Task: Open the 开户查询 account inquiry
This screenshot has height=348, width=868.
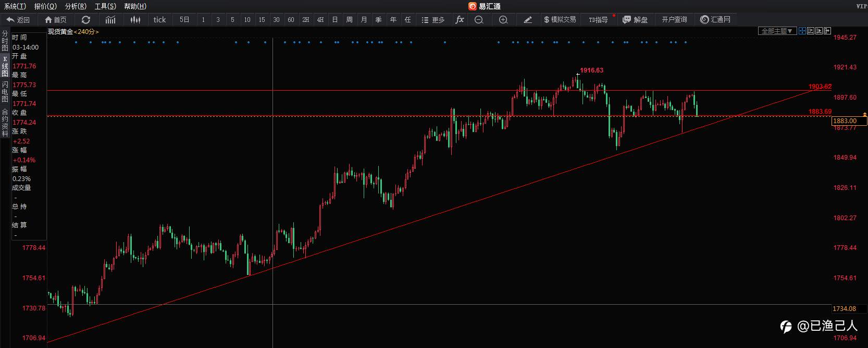Action: point(674,19)
